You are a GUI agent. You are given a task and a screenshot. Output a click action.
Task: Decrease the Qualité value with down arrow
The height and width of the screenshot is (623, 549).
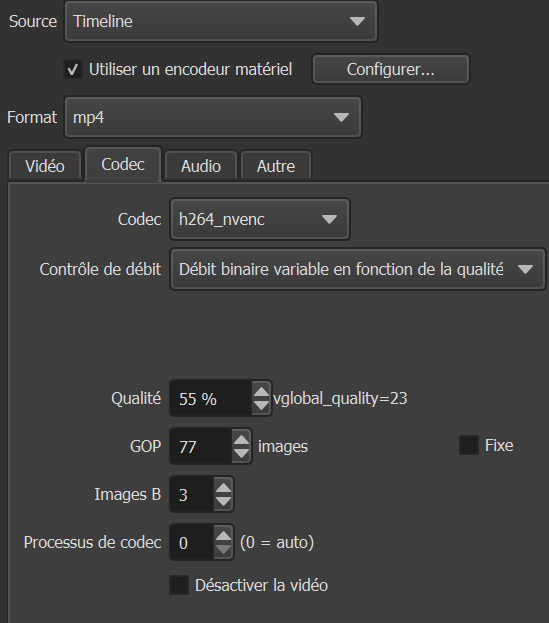pyautogui.click(x=261, y=405)
